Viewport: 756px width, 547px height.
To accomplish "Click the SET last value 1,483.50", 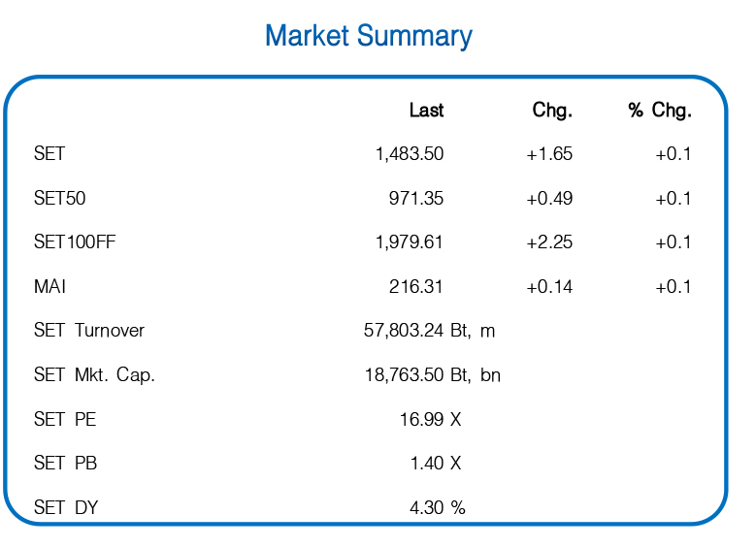I will tap(409, 154).
